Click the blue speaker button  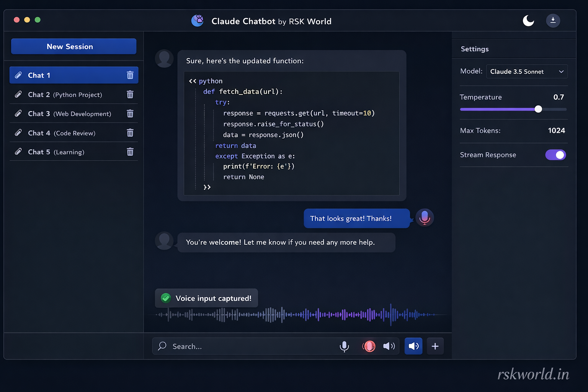pyautogui.click(x=413, y=346)
